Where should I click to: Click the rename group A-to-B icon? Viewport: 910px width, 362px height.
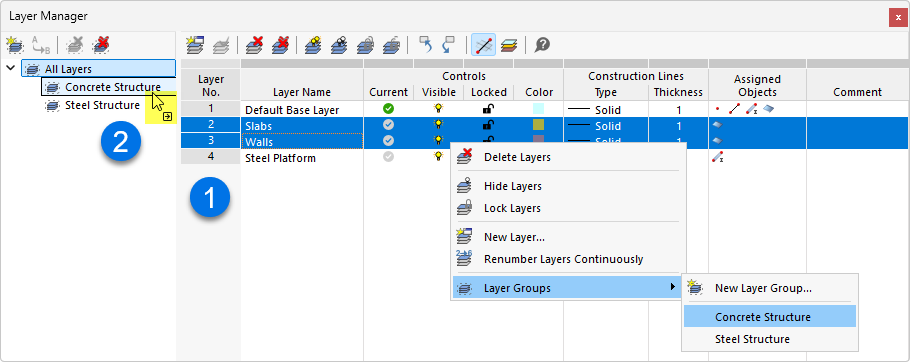pyautogui.click(x=41, y=44)
